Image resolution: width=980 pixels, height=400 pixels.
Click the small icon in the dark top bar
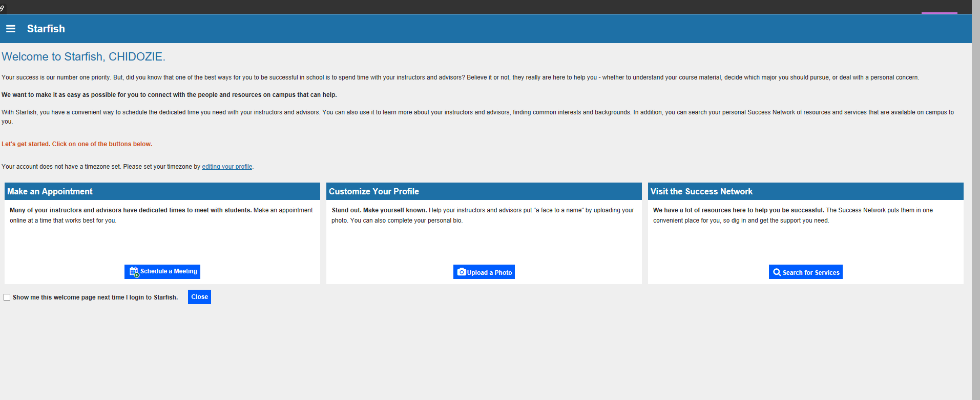3,8
